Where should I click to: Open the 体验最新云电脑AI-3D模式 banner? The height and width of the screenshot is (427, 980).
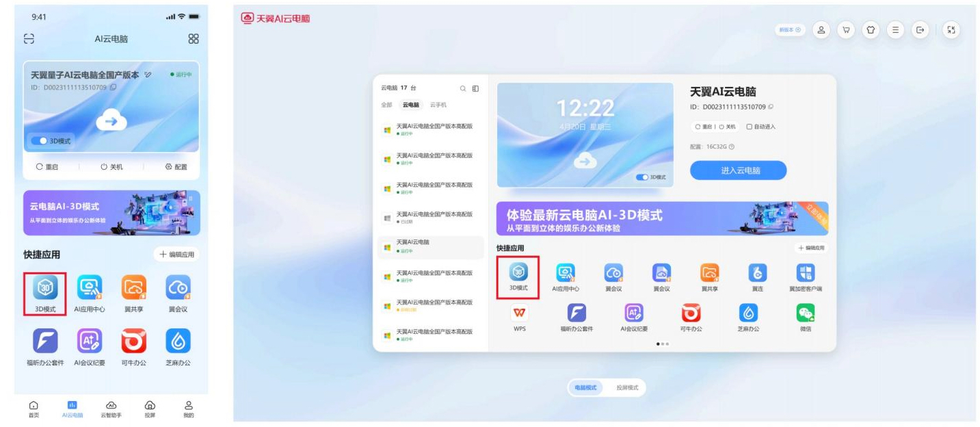click(662, 218)
